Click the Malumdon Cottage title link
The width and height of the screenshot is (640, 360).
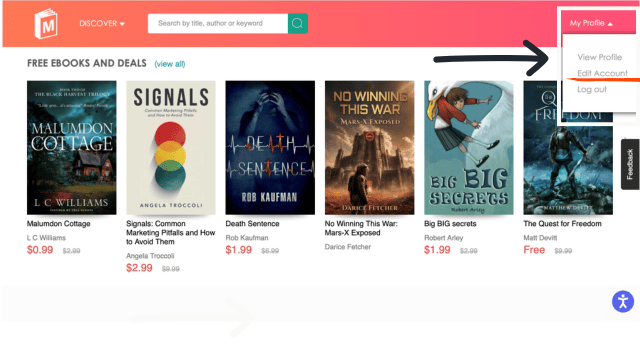point(58,224)
